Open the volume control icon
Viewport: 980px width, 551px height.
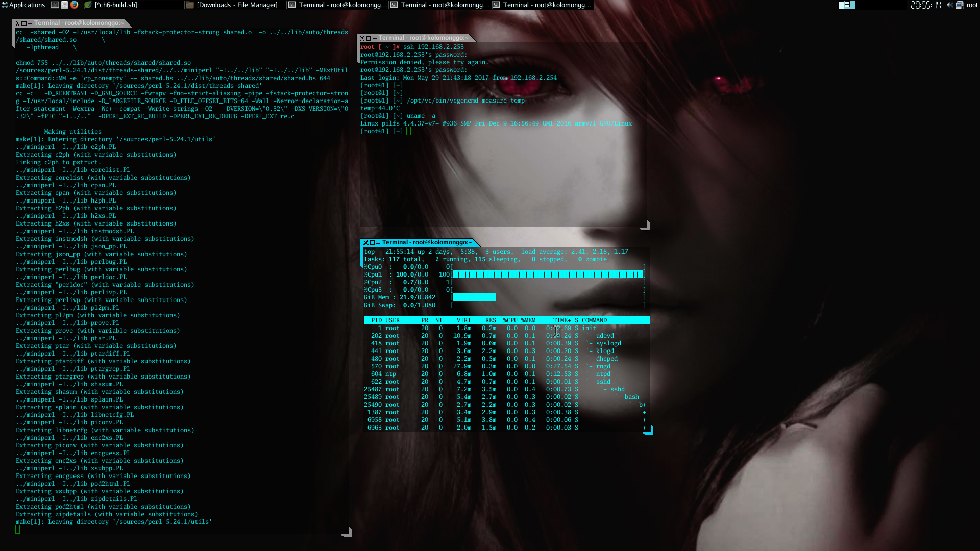pos(949,5)
